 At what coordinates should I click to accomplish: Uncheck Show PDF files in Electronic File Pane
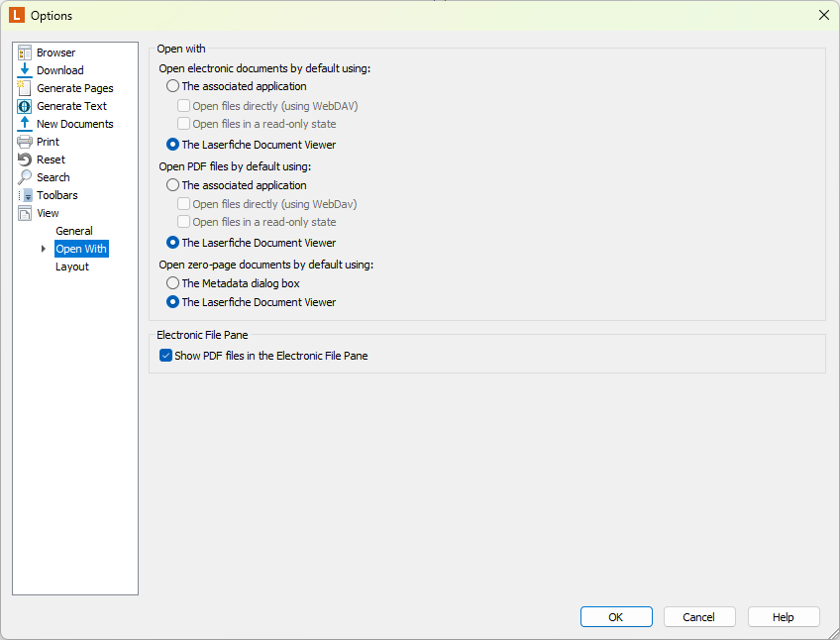tap(166, 356)
